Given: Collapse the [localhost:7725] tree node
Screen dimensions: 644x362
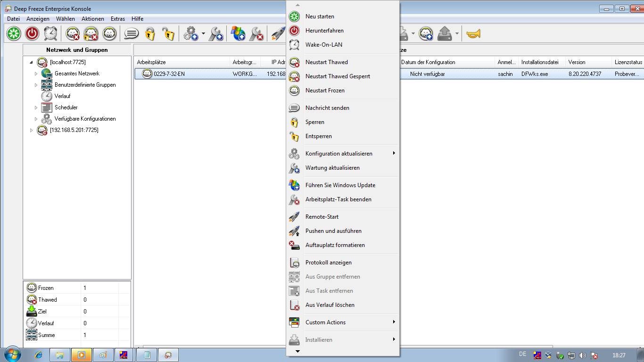Looking at the screenshot, I should (32, 62).
